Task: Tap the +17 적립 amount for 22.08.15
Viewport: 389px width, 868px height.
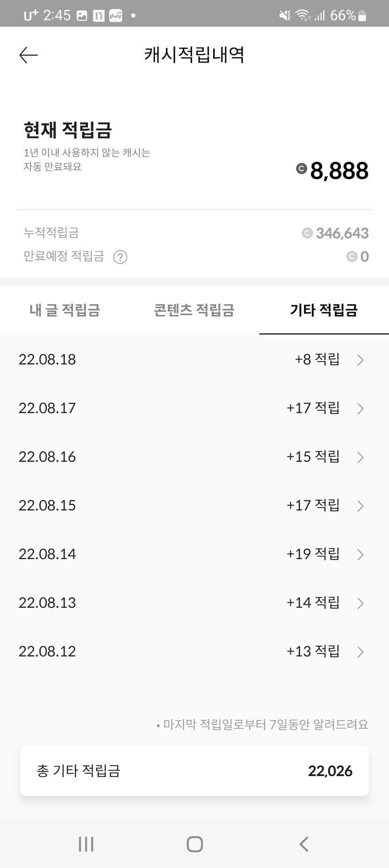Action: pos(313,505)
